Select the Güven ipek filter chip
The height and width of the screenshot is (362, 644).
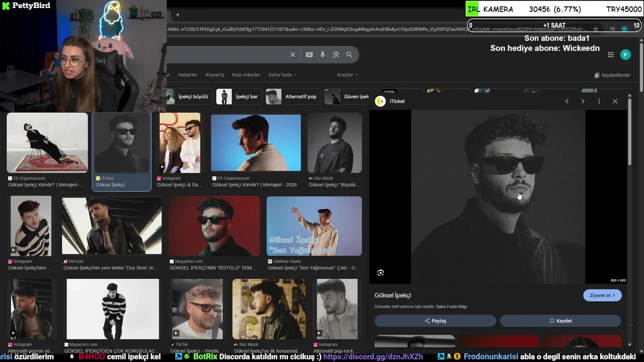347,97
